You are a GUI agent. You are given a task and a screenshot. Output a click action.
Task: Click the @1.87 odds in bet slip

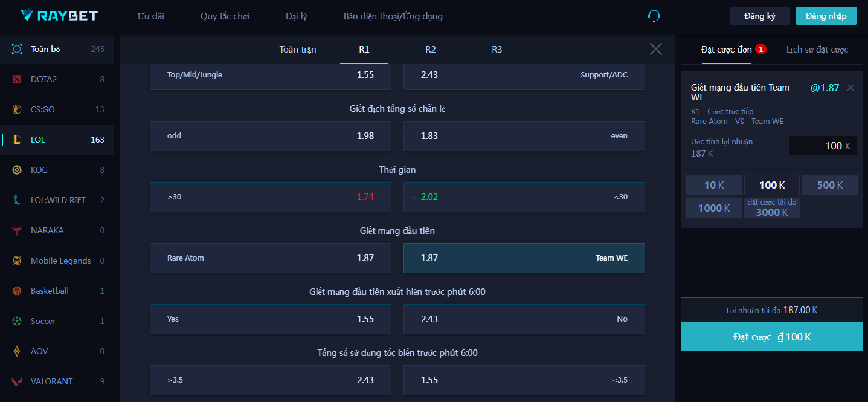click(825, 88)
